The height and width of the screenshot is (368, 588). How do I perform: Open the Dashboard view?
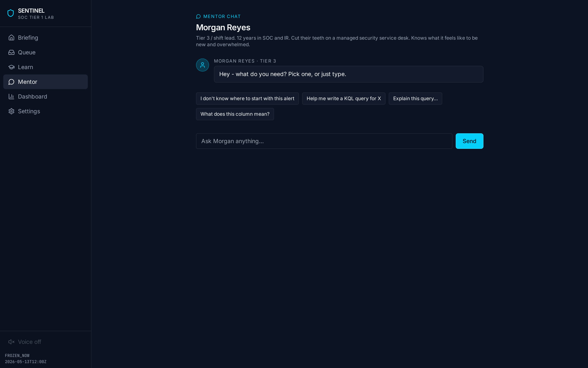[46, 96]
